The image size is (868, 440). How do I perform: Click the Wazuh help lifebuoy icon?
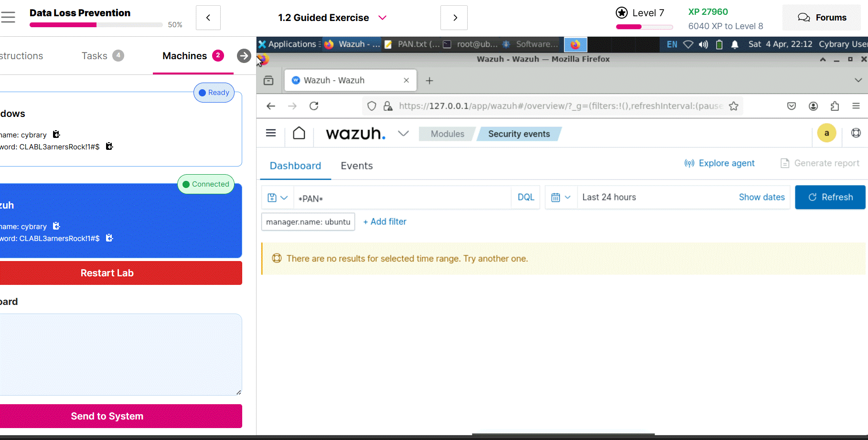click(x=856, y=133)
